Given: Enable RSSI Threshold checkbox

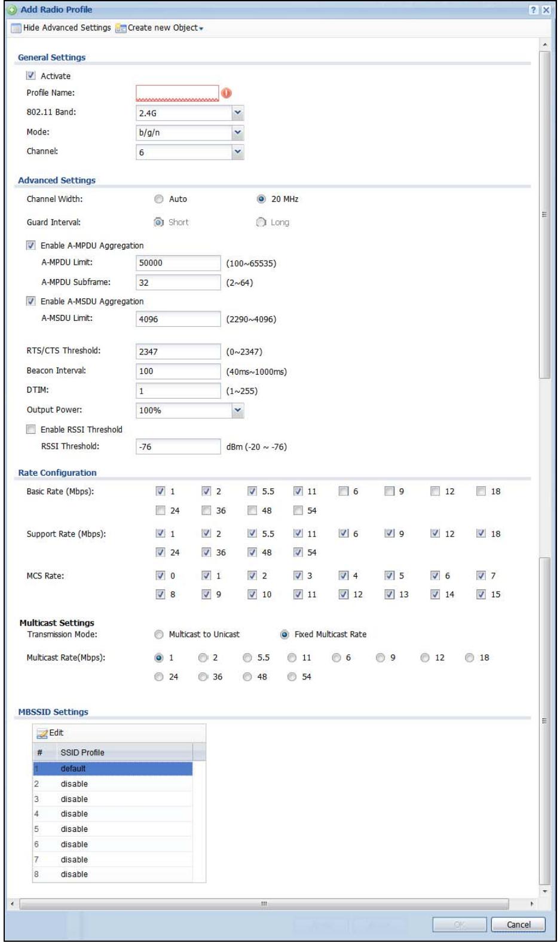Looking at the screenshot, I should tap(31, 429).
